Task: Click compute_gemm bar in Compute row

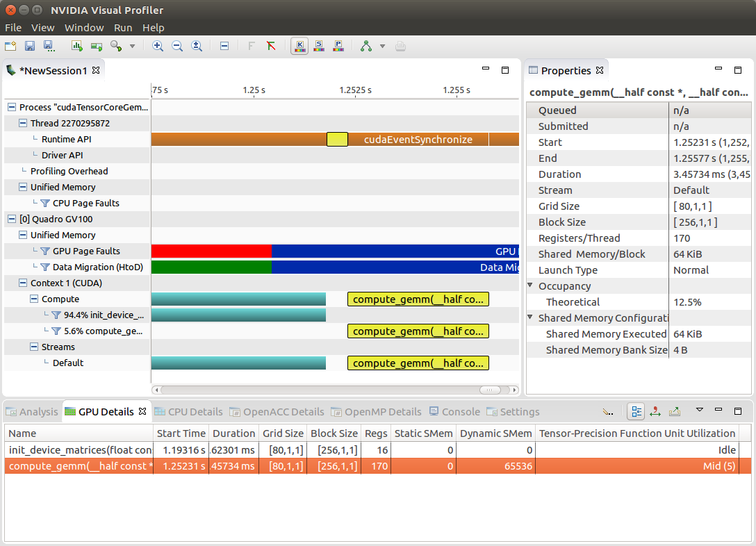Action: [418, 299]
